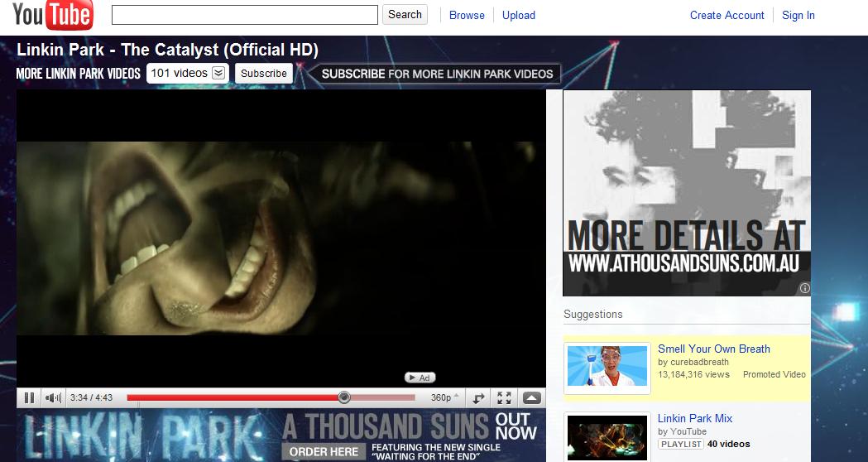Pause the video with the pause button
Viewport: 868px width, 462px height.
29,397
